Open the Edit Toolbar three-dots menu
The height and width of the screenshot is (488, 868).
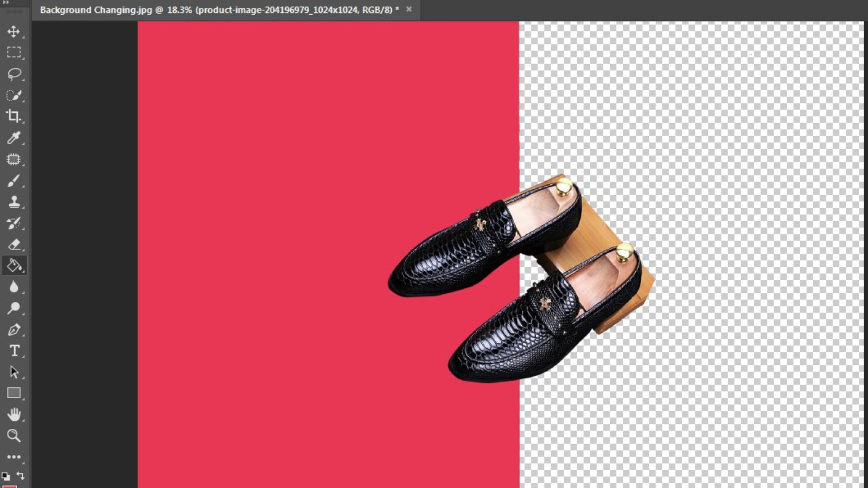click(x=14, y=457)
